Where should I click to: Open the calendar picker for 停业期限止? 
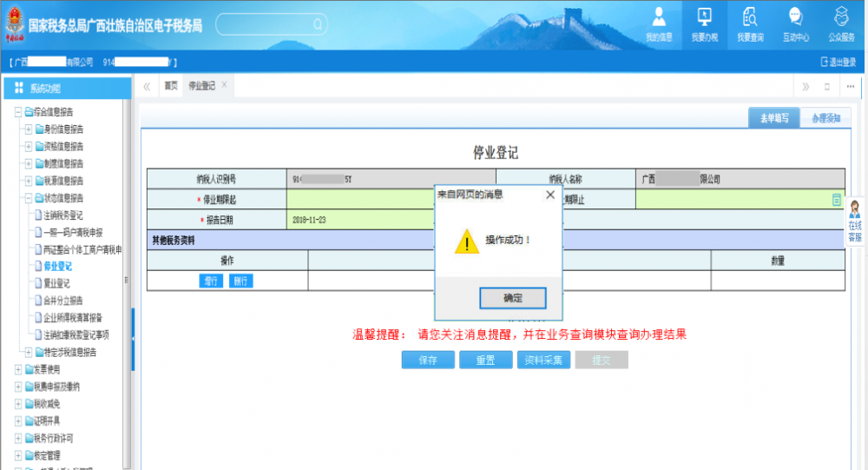pyautogui.click(x=837, y=200)
